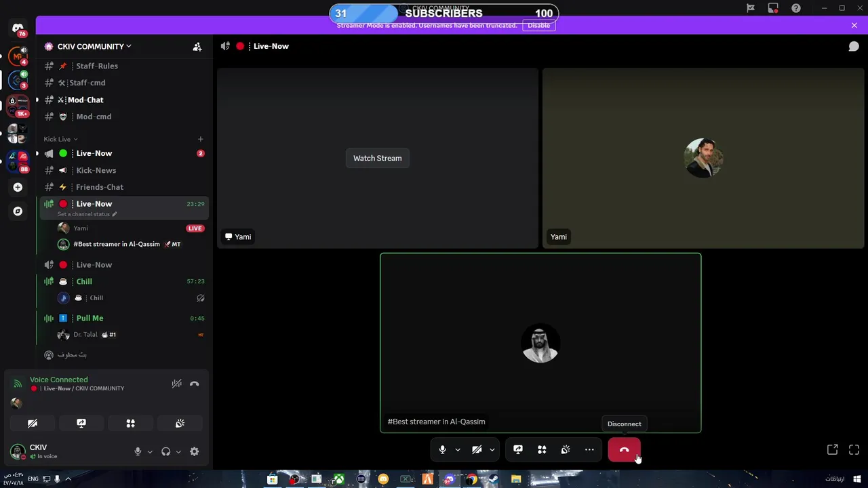This screenshot has width=868, height=488.
Task: Toggle microphone mute in the call bar
Action: coord(442,449)
